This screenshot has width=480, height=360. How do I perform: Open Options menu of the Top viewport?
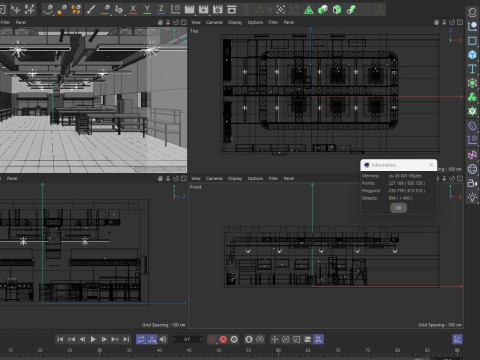click(255, 22)
